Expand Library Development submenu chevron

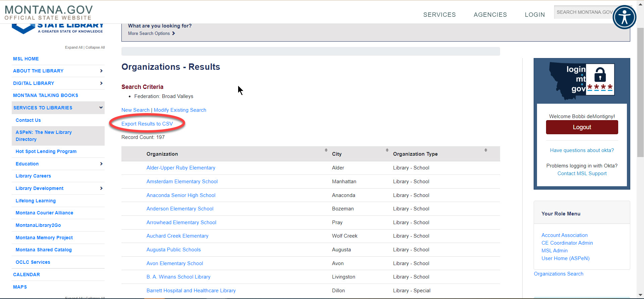point(101,188)
